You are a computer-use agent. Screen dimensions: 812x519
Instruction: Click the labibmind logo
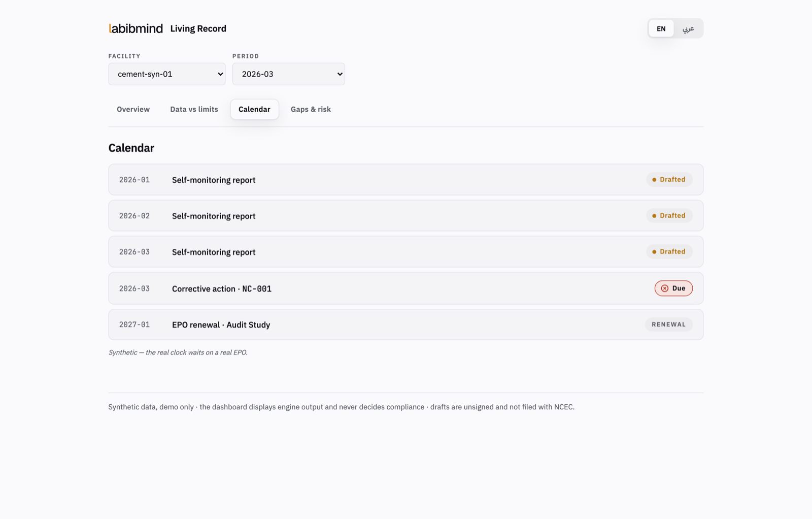(x=136, y=28)
